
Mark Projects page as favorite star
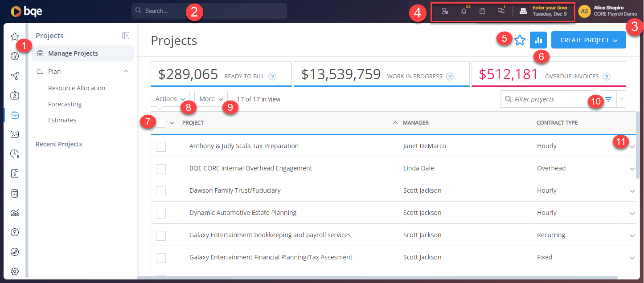(520, 40)
